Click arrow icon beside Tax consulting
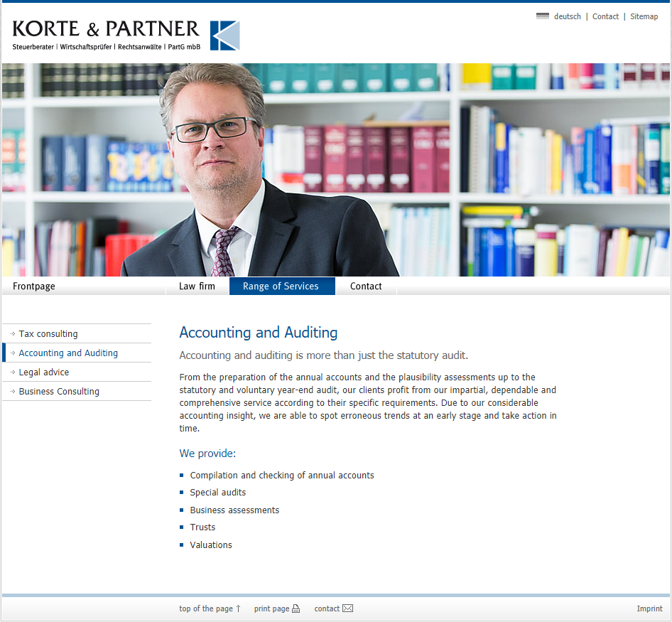 click(13, 333)
